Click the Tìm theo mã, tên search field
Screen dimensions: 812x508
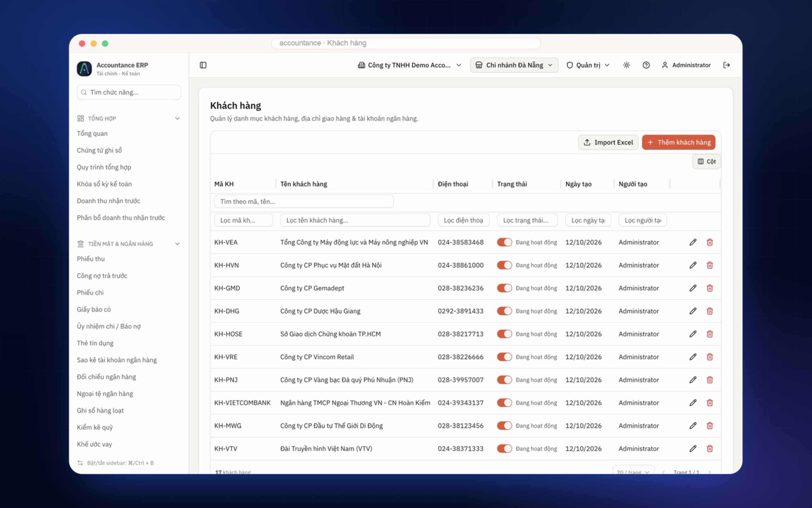[x=304, y=202]
